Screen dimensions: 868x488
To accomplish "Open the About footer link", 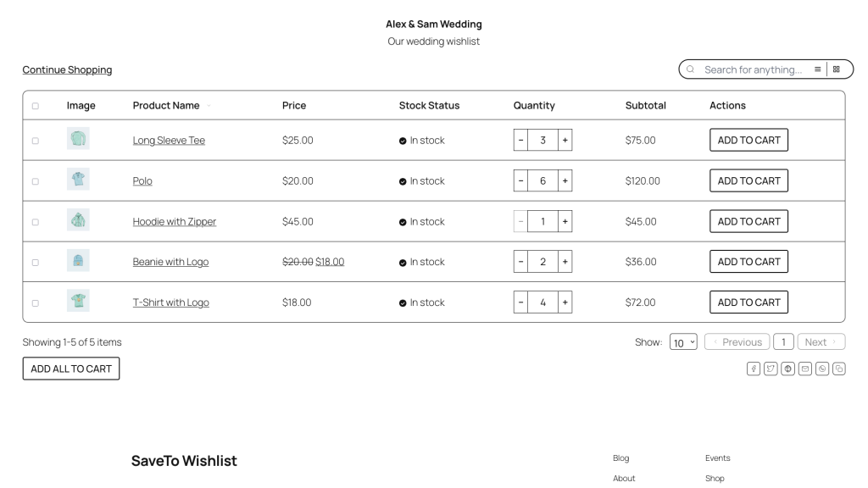I will point(624,479).
